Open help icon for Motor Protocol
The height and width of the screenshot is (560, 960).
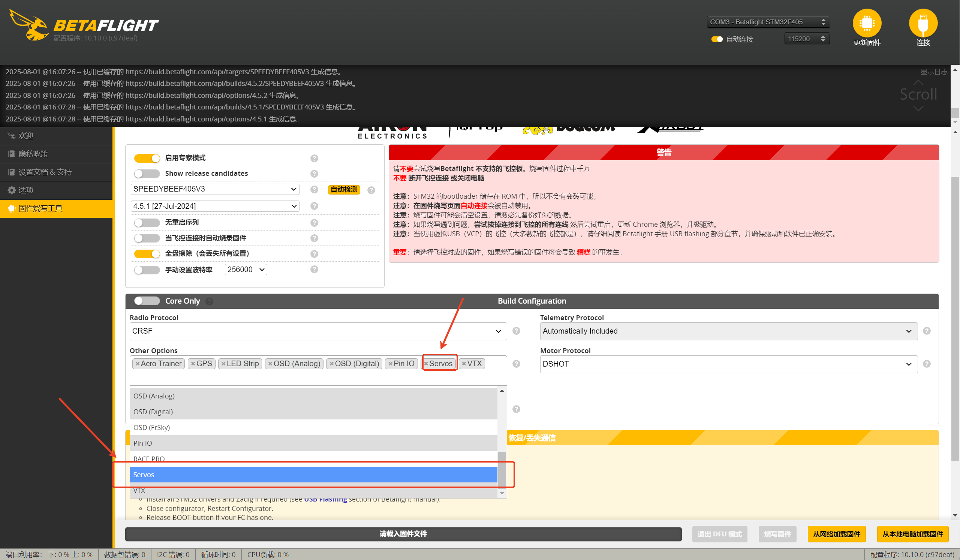click(x=927, y=364)
